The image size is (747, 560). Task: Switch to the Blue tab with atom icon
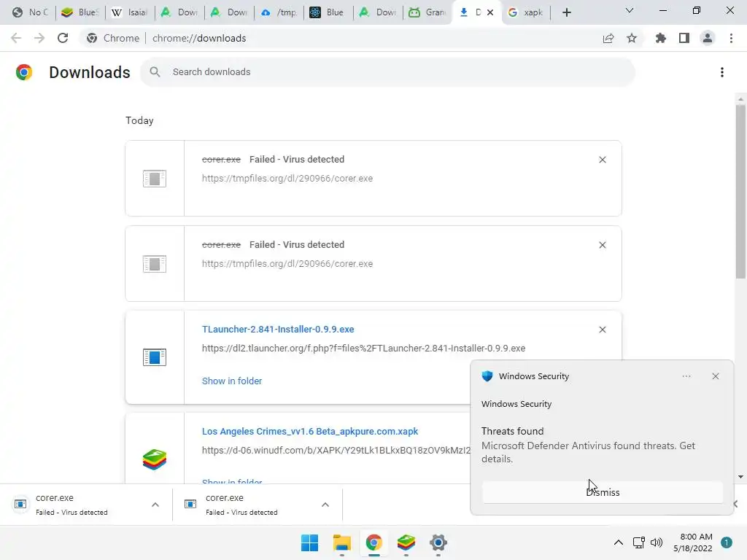pyautogui.click(x=329, y=12)
